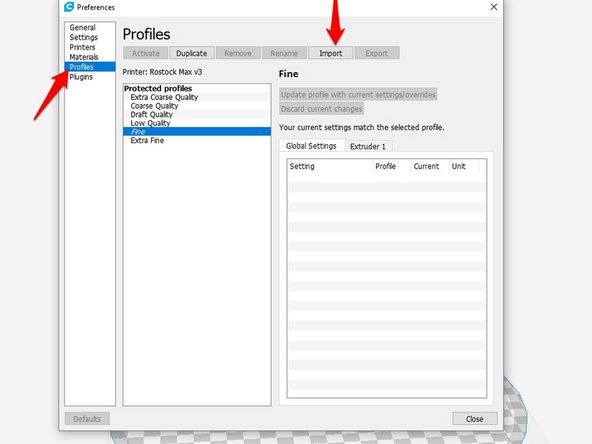Click the Cura logo icon in title bar
This screenshot has width=592, height=444.
pos(69,7)
